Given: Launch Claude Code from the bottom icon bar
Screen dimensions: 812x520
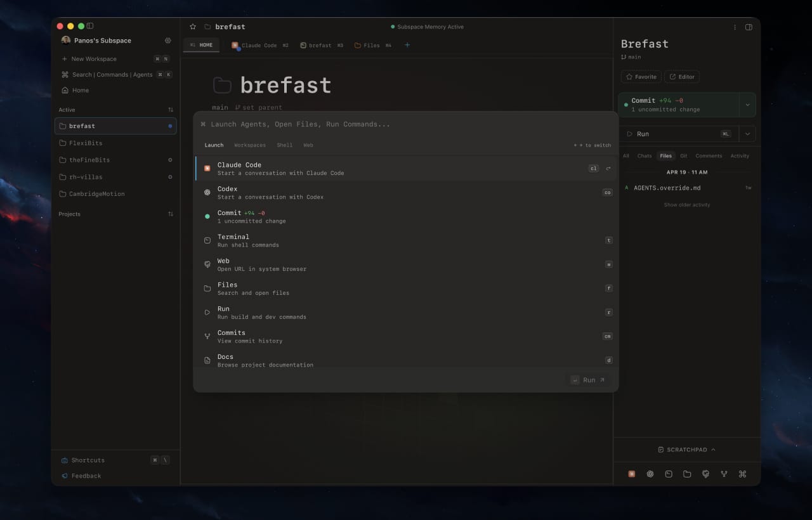Looking at the screenshot, I should click(x=632, y=474).
